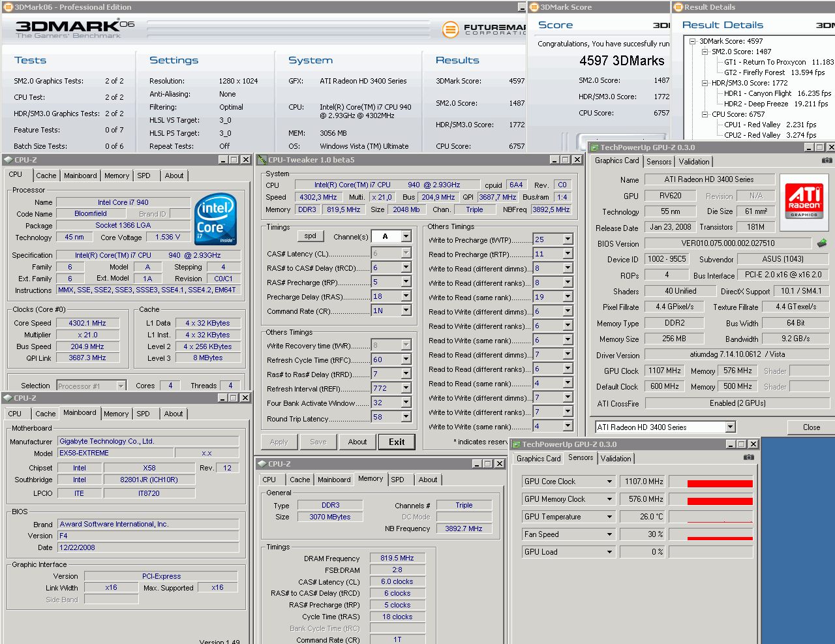Image resolution: width=835 pixels, height=644 pixels.
Task: Click the Result Details window title icon
Action: 678,7
